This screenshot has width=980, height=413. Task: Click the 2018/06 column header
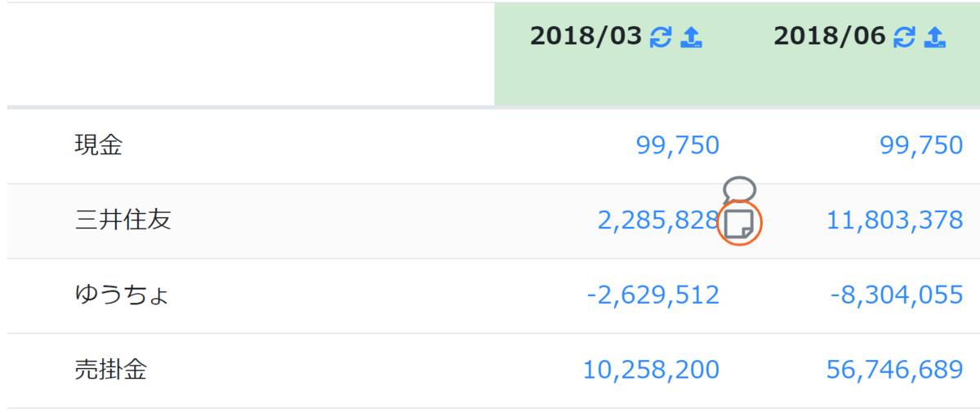[x=830, y=37]
